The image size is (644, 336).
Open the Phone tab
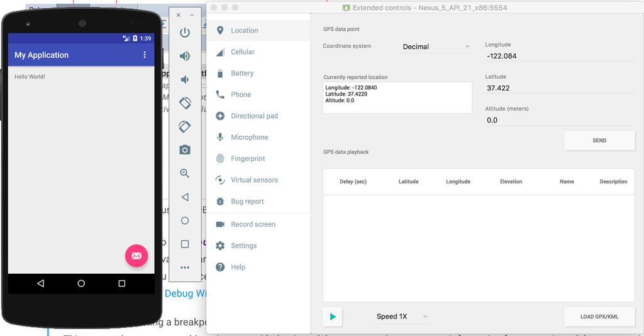click(x=258, y=94)
